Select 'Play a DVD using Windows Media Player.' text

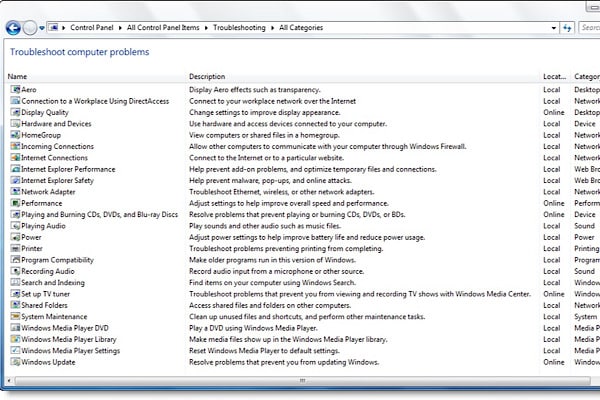pyautogui.click(x=253, y=328)
